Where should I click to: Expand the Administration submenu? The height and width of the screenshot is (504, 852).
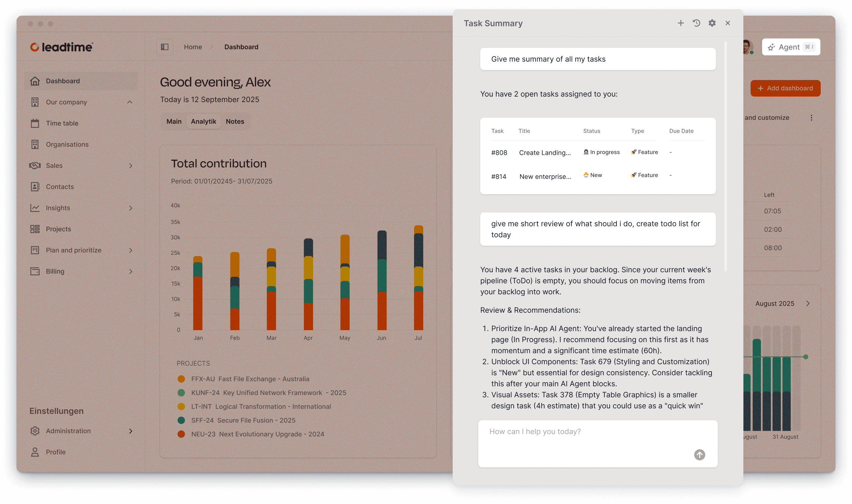coord(131,431)
